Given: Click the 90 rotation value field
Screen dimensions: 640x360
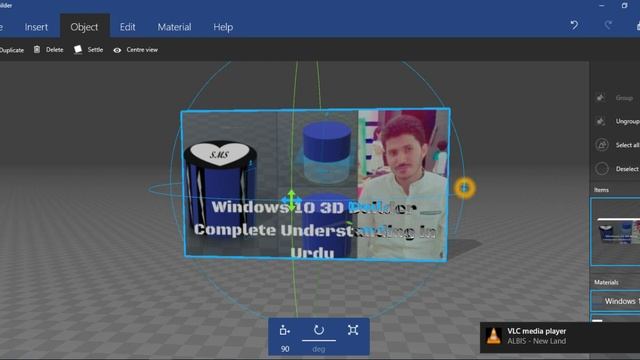Looking at the screenshot, I should point(285,349).
